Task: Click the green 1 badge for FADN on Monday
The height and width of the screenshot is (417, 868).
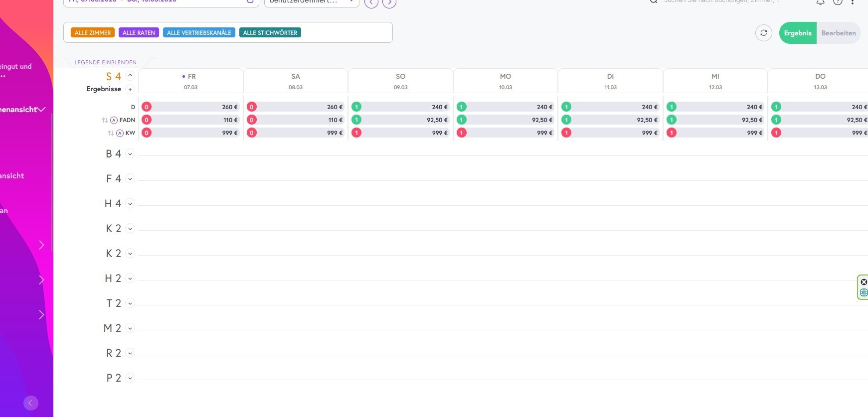Action: [x=462, y=120]
